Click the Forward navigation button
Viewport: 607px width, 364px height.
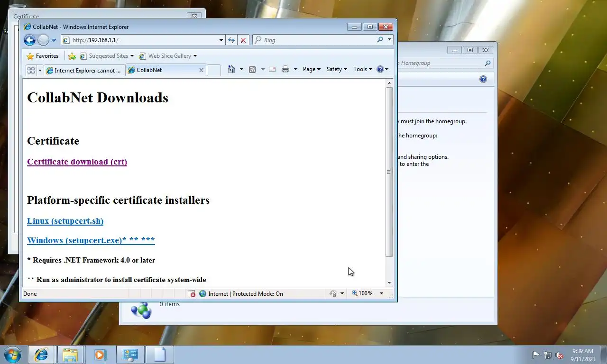[x=43, y=40]
